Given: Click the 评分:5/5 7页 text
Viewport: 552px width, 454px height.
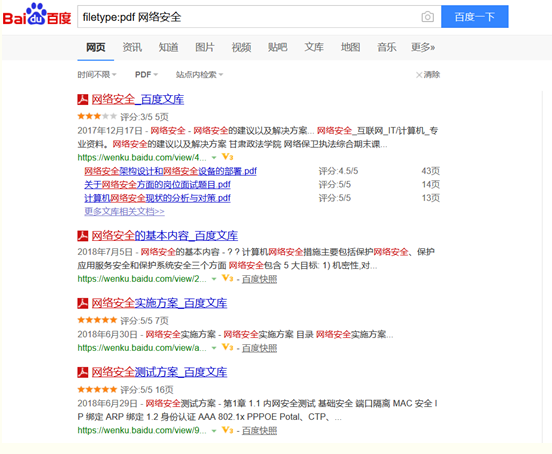Looking at the screenshot, I should tap(144, 321).
